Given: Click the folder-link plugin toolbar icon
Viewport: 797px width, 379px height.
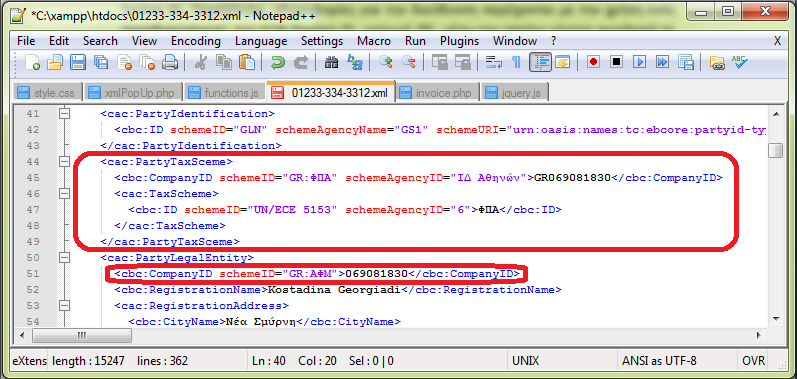Looking at the screenshot, I should tap(717, 62).
